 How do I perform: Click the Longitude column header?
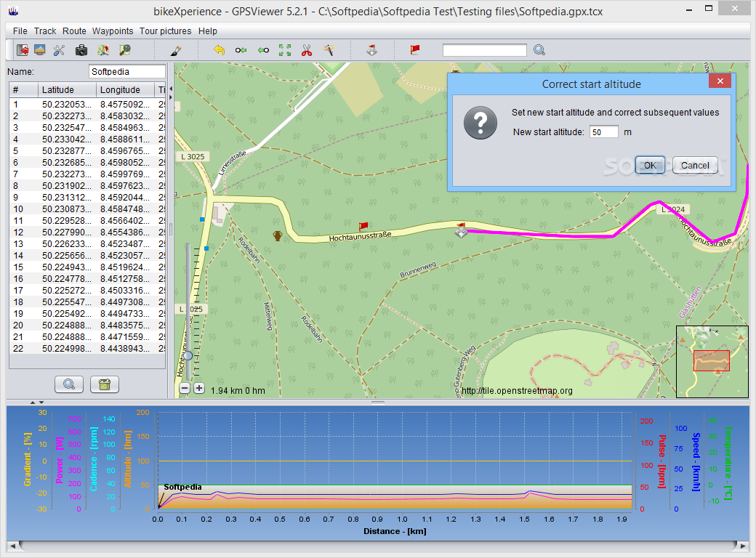click(125, 89)
